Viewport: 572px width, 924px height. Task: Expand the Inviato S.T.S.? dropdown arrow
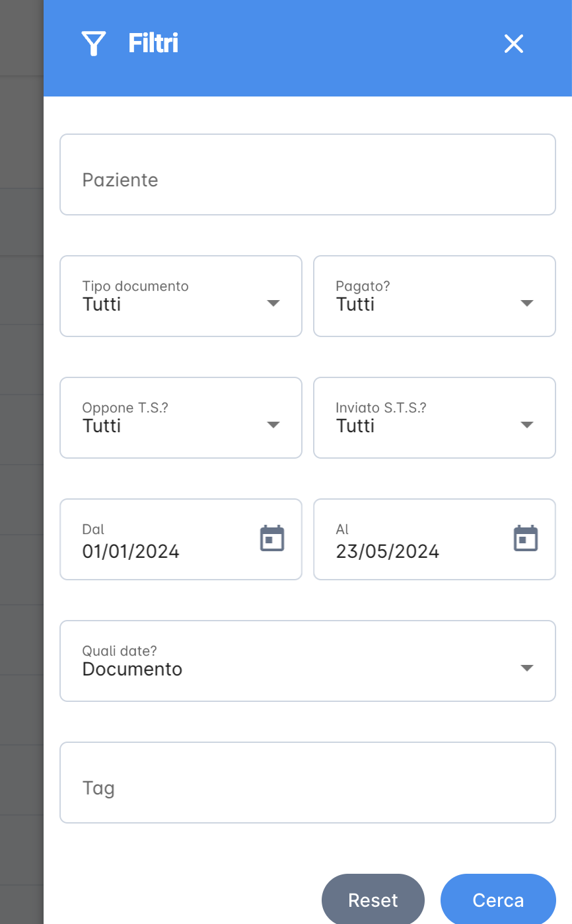pos(526,424)
